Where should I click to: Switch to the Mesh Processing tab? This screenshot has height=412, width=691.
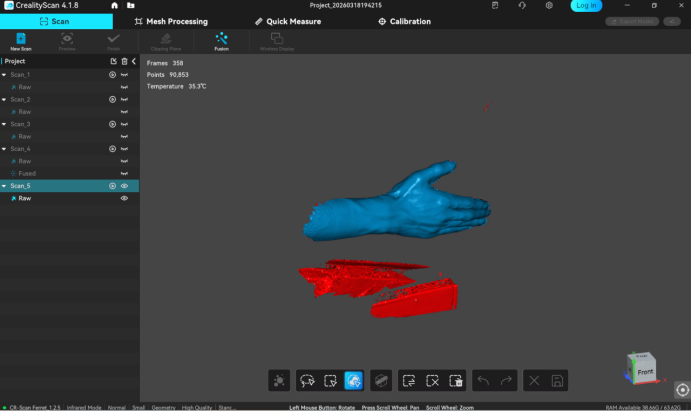tap(171, 21)
